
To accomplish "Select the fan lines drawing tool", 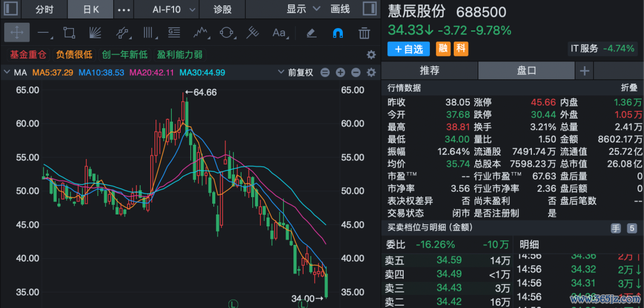I will click(95, 32).
